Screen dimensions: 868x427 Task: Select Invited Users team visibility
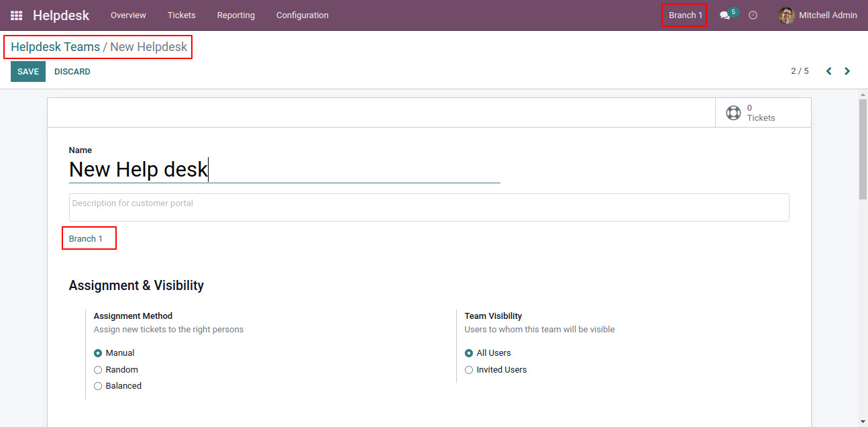point(469,370)
